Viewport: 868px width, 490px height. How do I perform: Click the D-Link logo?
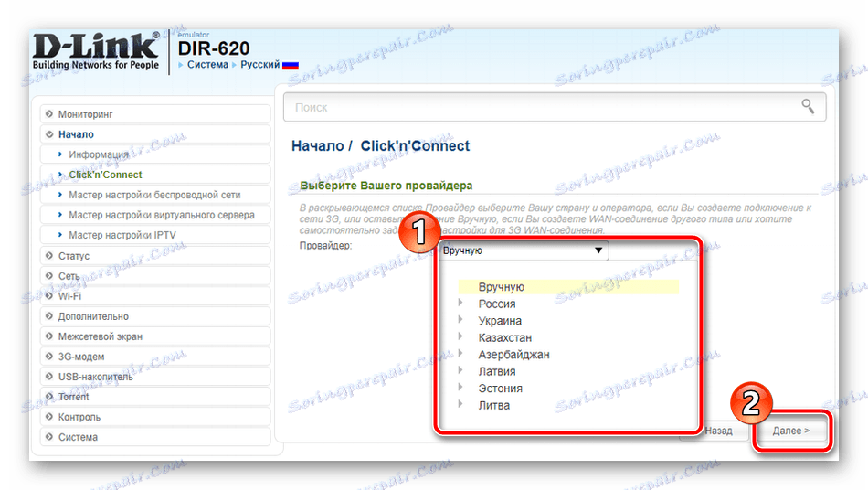click(x=96, y=51)
